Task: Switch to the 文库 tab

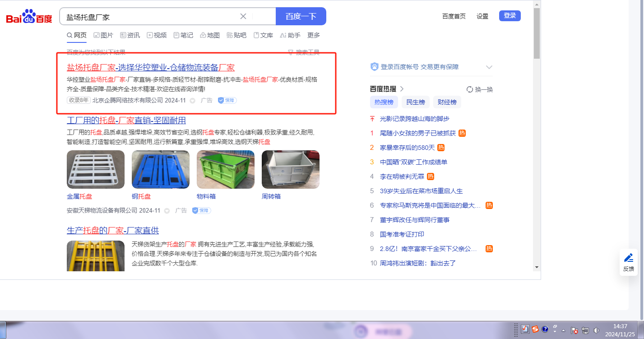Action: pyautogui.click(x=263, y=35)
